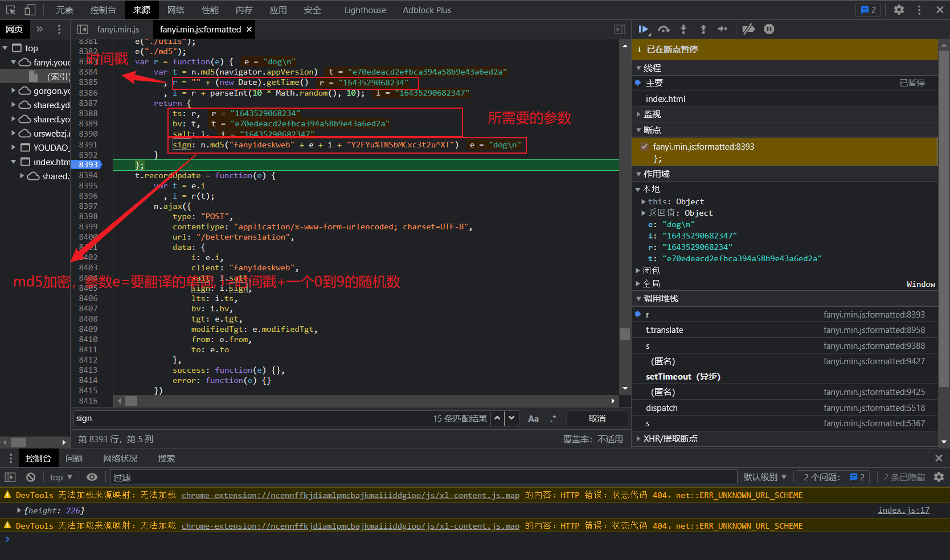This screenshot has height=560, width=950.
Task: Step into next function call
Action: click(x=683, y=29)
